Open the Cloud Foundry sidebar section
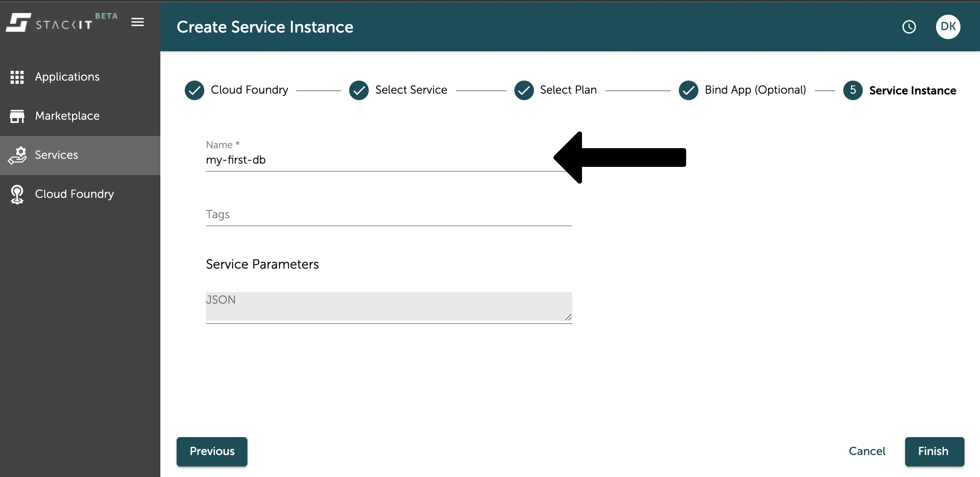Viewport: 980px width, 477px height. (74, 194)
